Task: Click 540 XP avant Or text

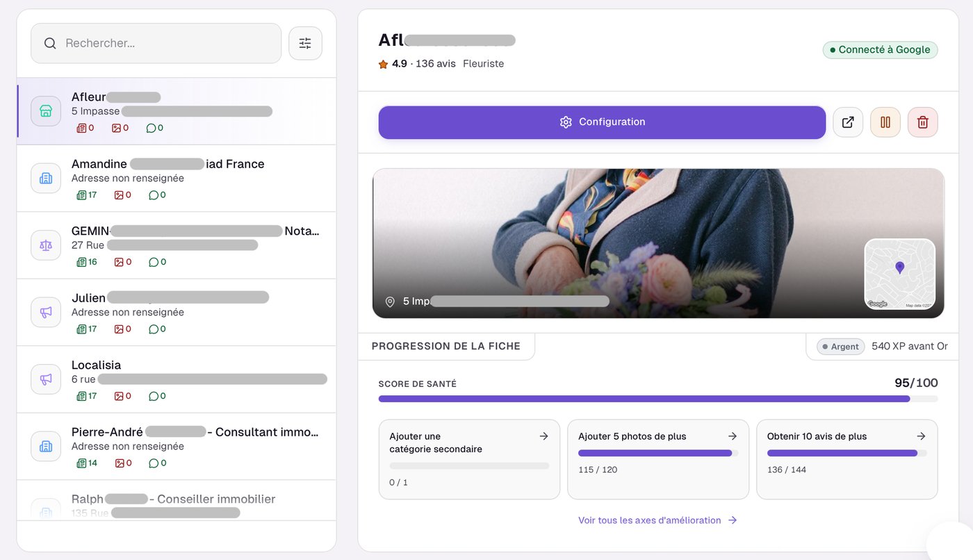Action: 910,346
